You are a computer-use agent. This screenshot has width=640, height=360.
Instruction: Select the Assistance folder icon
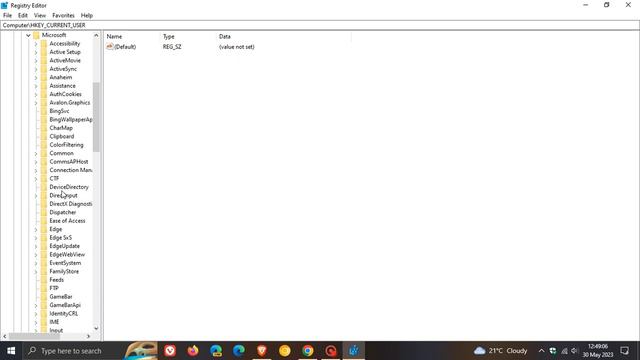coord(44,86)
